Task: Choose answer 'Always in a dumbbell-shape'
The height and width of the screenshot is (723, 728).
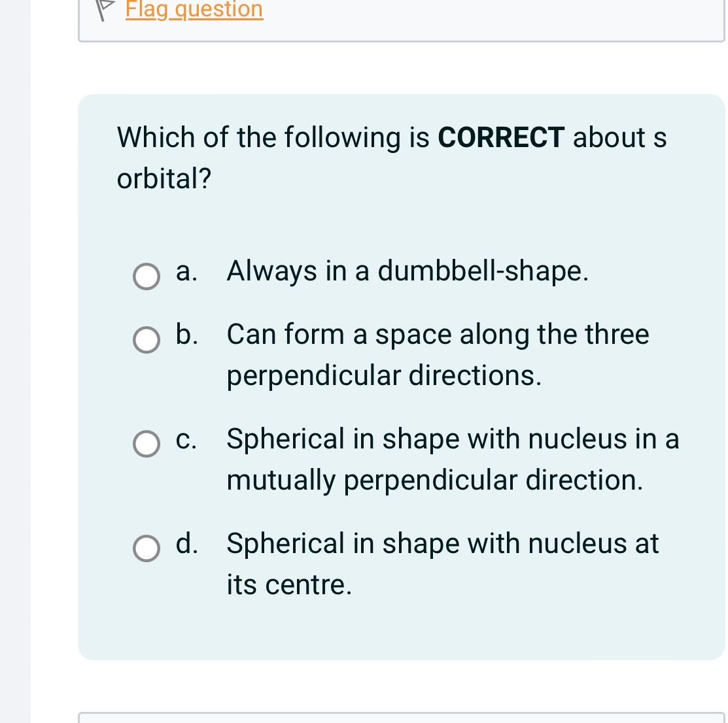Action: pyautogui.click(x=407, y=271)
